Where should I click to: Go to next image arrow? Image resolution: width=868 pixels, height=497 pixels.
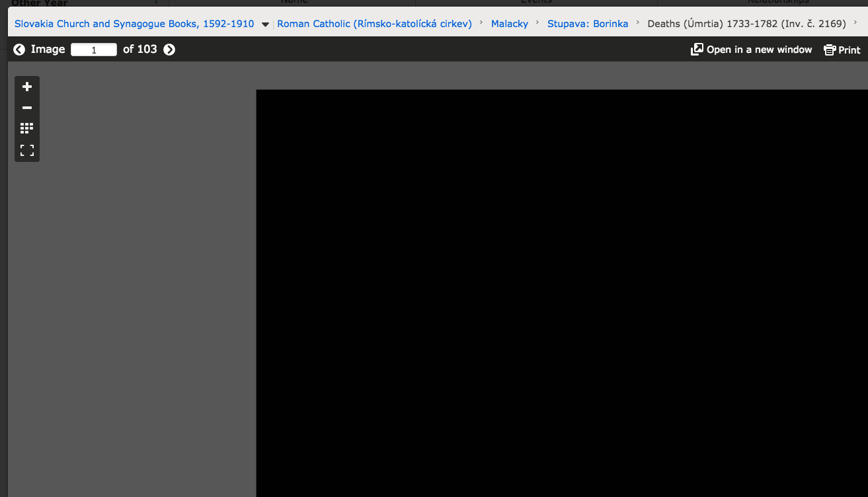pos(170,50)
